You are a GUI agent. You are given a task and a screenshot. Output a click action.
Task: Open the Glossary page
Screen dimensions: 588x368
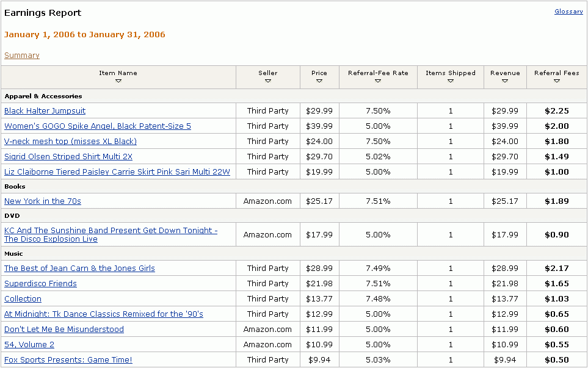[x=568, y=11]
